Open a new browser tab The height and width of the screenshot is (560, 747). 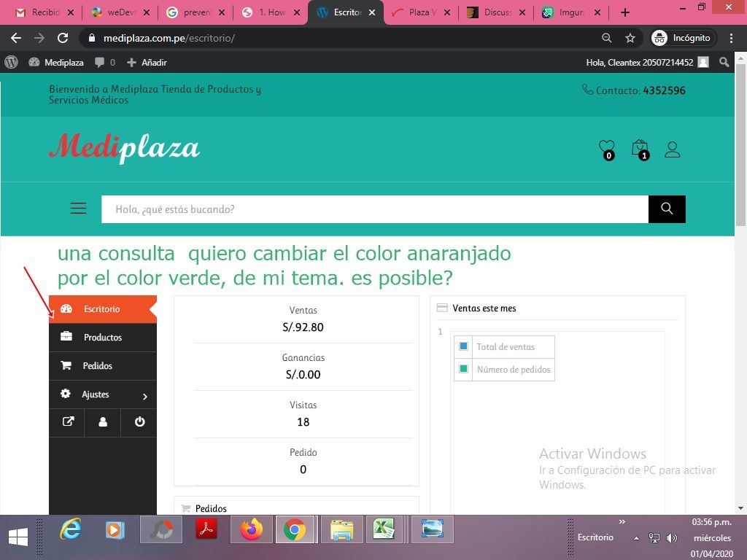[625, 12]
